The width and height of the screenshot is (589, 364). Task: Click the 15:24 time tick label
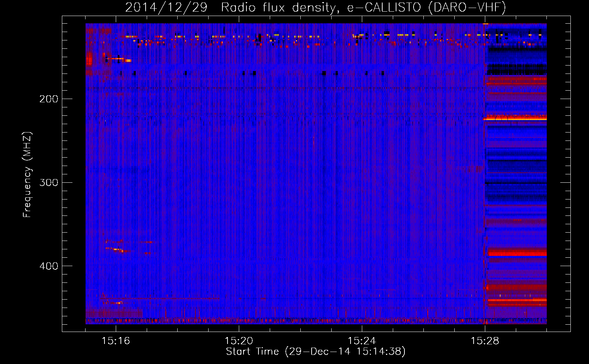(362, 341)
